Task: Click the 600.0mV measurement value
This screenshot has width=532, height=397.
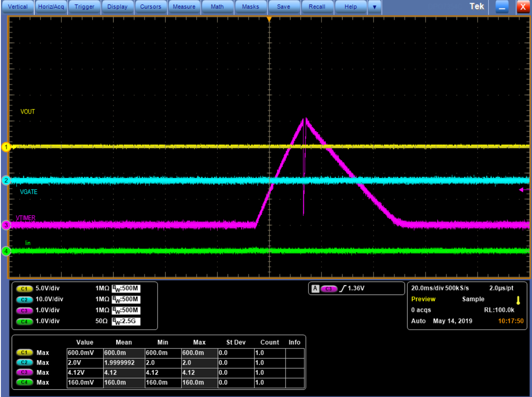Action: [85, 353]
